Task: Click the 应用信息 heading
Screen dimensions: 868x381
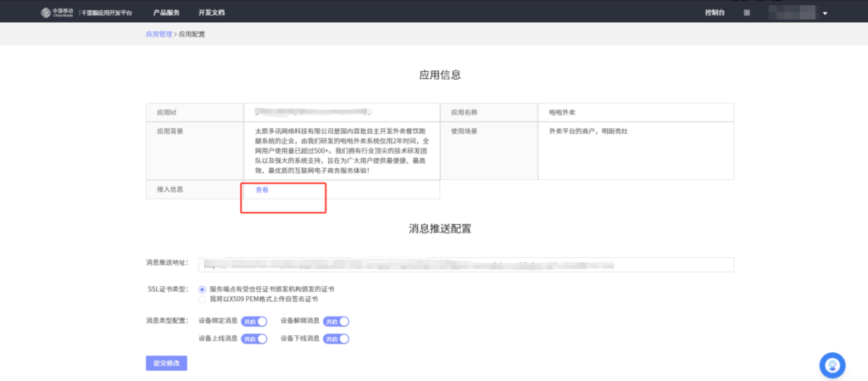Action: point(440,76)
